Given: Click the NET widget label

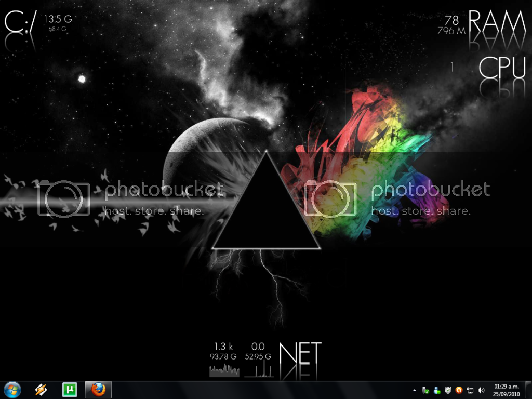Looking at the screenshot, I should click(x=300, y=354).
